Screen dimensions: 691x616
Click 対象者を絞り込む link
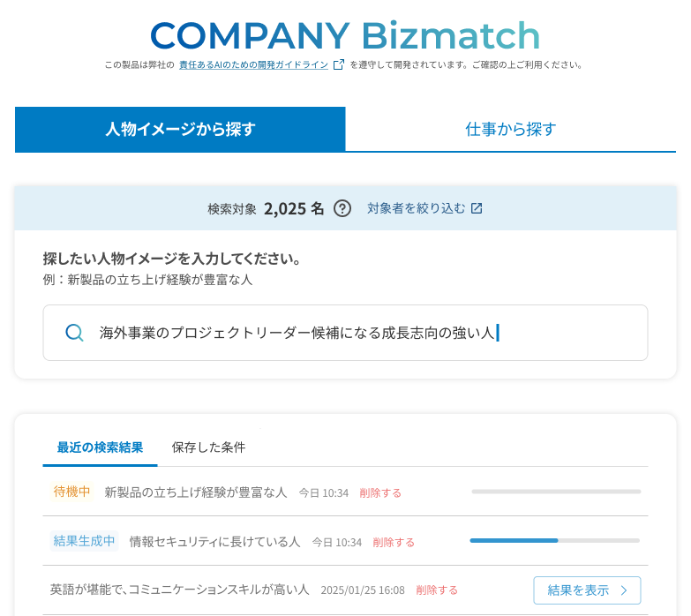tap(416, 209)
